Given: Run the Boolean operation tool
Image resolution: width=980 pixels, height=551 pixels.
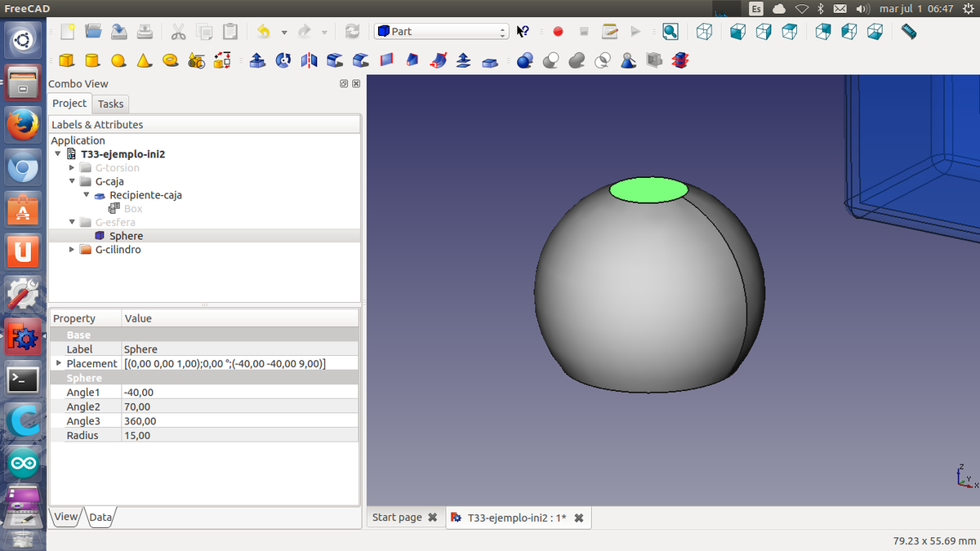Looking at the screenshot, I should [x=525, y=60].
